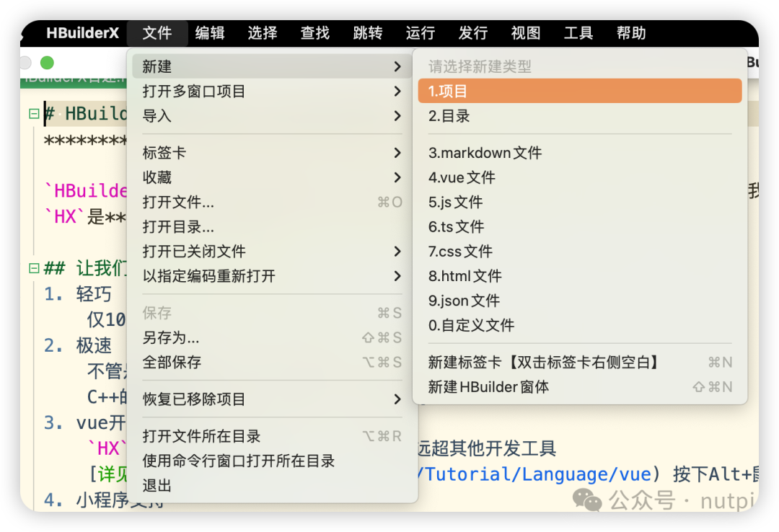This screenshot has height=532, width=779.
Task: Expand 打开多窗口项目 submenu
Action: coord(272,91)
